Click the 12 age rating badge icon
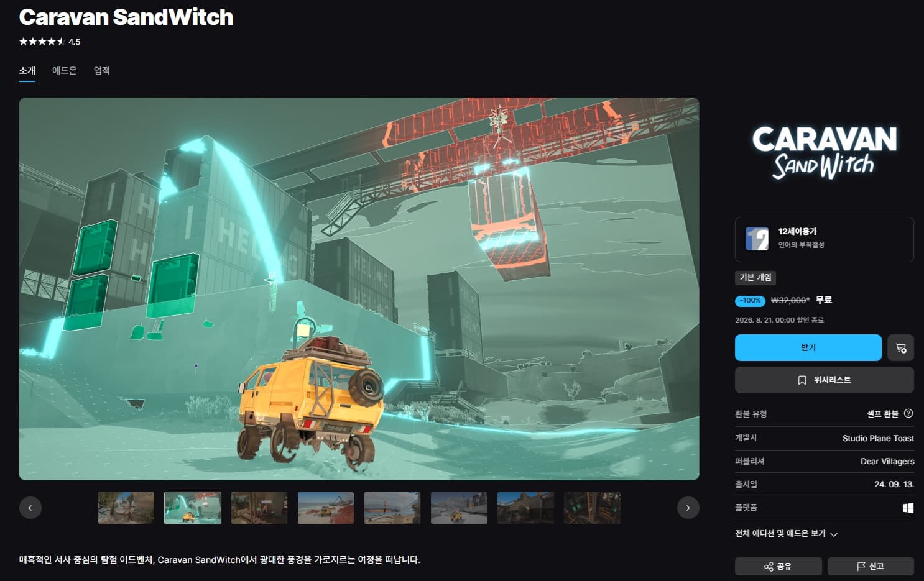 [x=757, y=239]
